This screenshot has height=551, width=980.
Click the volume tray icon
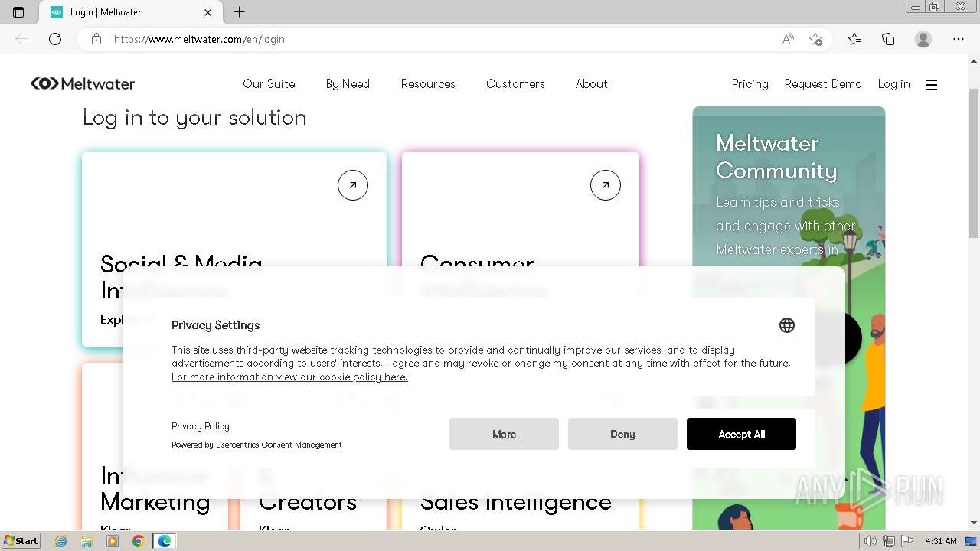coord(871,541)
